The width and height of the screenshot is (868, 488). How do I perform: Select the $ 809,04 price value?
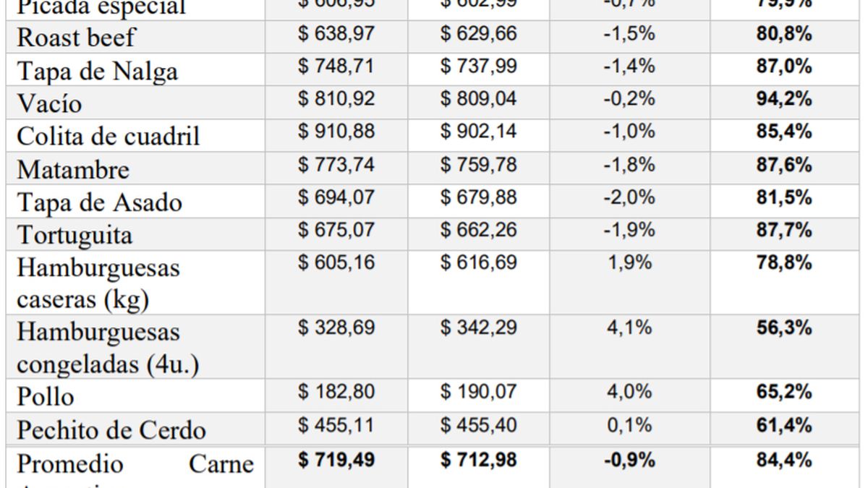479,99
